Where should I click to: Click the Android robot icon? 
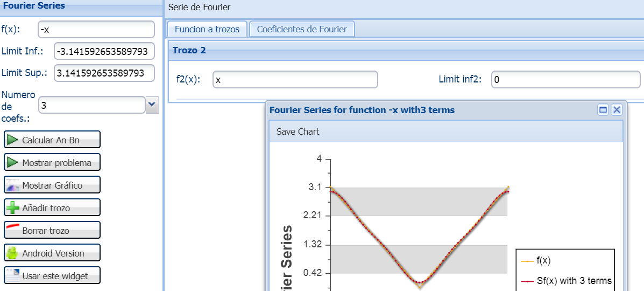coord(12,253)
